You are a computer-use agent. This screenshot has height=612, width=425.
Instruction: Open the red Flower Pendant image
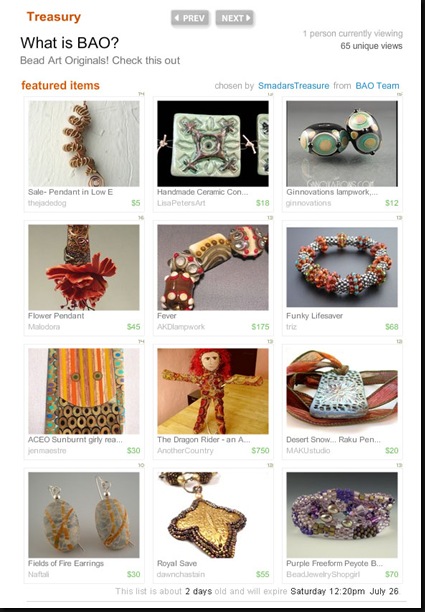tap(84, 267)
